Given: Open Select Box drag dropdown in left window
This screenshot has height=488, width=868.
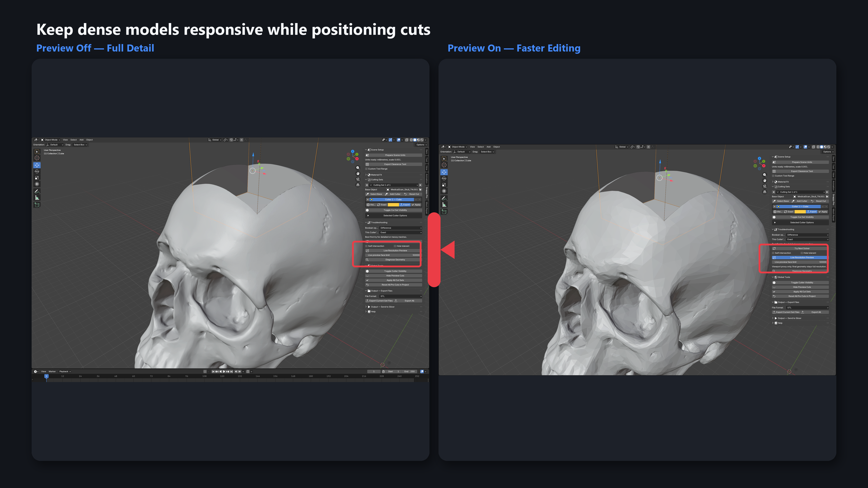Looking at the screenshot, I should coord(80,145).
